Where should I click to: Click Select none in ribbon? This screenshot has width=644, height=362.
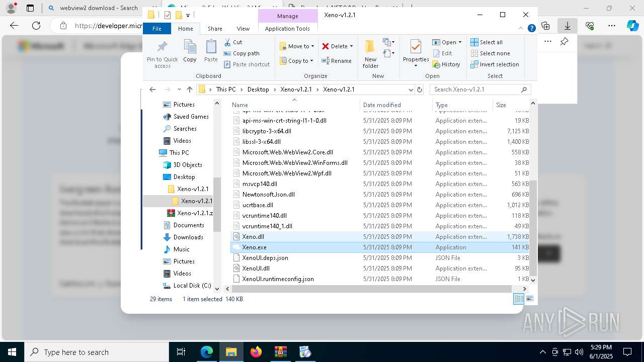(x=490, y=53)
